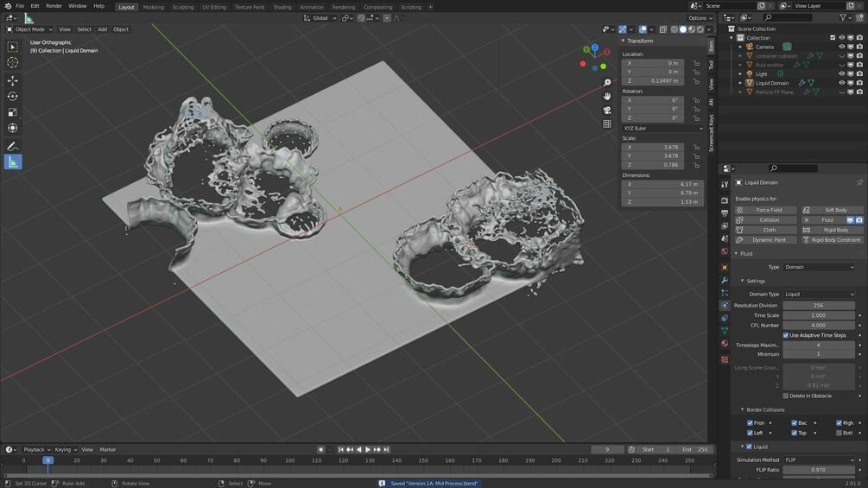Screen dimensions: 868x488
Task: Uncheck Use Adaptive Time Steps
Action: (x=786, y=335)
